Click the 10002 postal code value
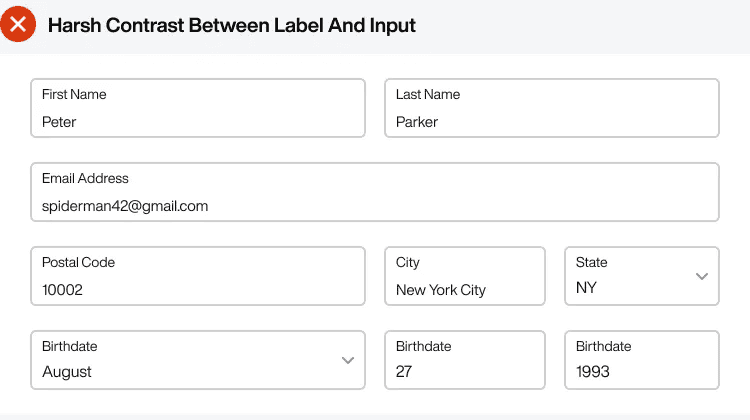Viewport: 750px width, 420px height. (x=62, y=290)
